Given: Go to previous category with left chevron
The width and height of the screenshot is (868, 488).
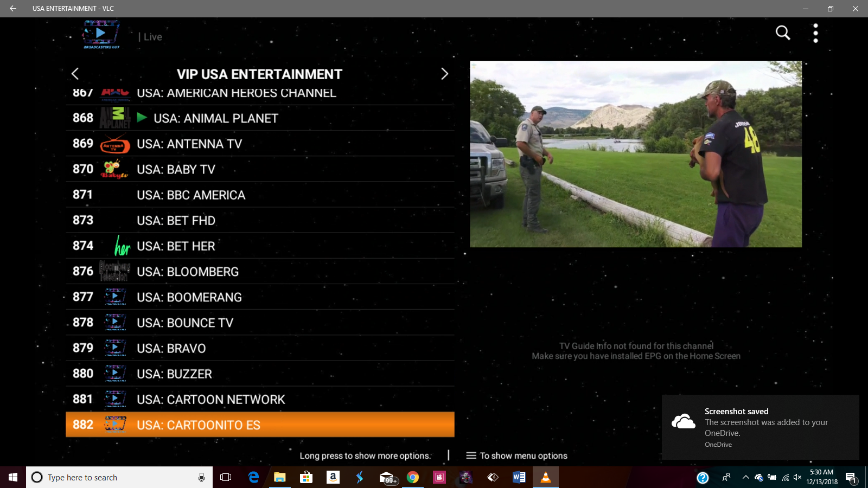Looking at the screenshot, I should pos(75,74).
